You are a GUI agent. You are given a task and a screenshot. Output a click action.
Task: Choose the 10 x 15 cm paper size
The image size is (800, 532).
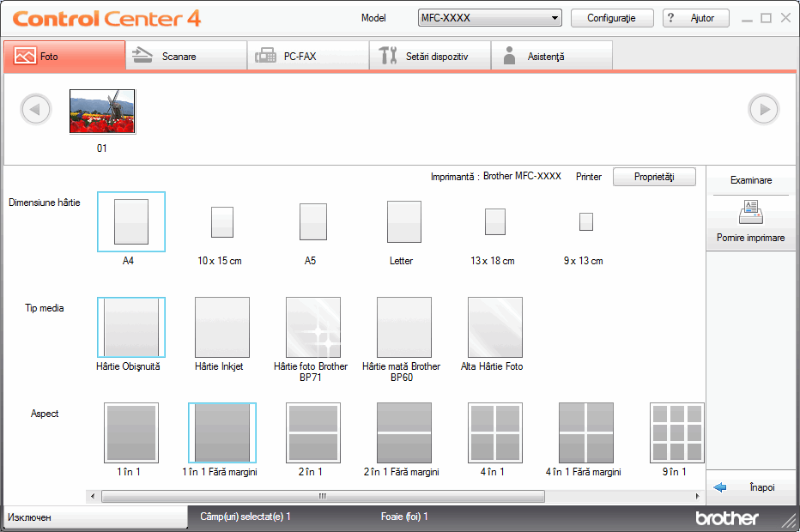coord(222,222)
